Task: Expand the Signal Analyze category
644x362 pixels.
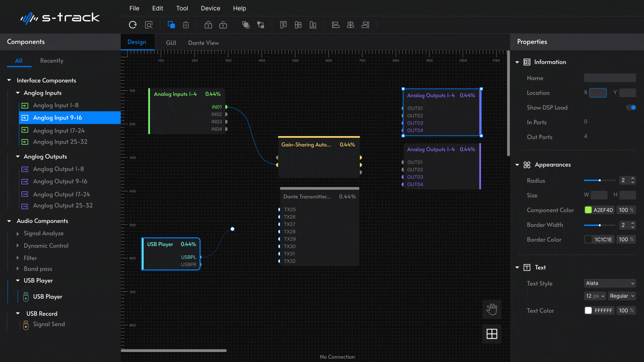Action: [18, 234]
